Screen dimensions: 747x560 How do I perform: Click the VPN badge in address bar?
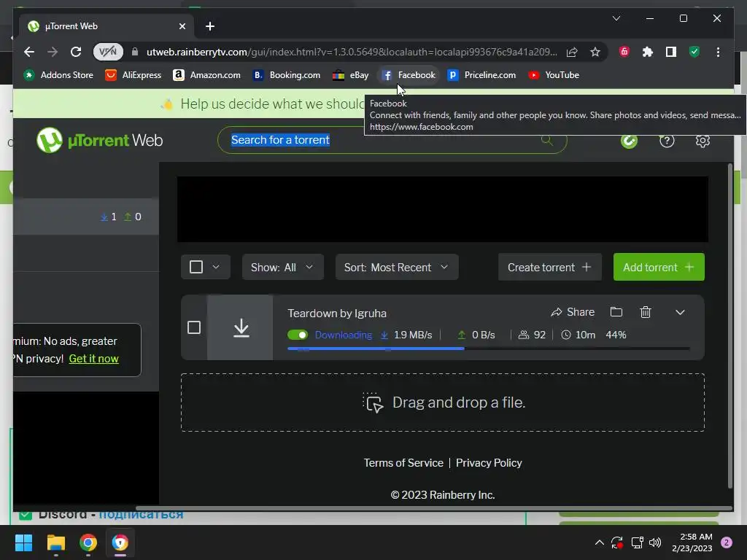click(x=108, y=52)
